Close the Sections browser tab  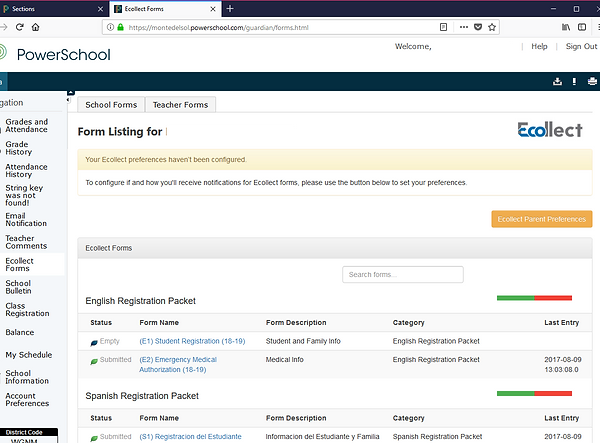click(x=100, y=9)
